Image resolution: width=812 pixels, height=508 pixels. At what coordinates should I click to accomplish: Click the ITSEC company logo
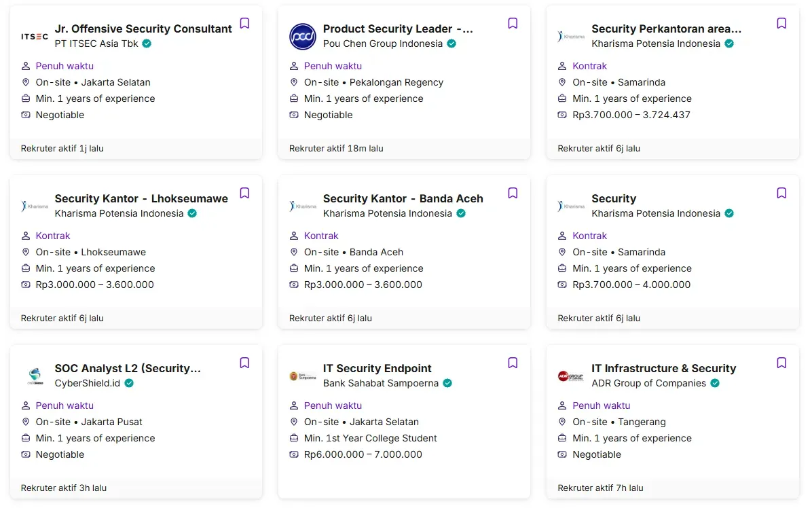point(34,37)
